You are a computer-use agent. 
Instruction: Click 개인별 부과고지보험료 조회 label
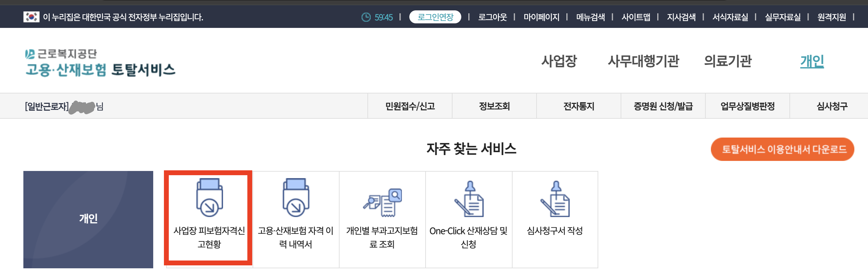click(382, 237)
